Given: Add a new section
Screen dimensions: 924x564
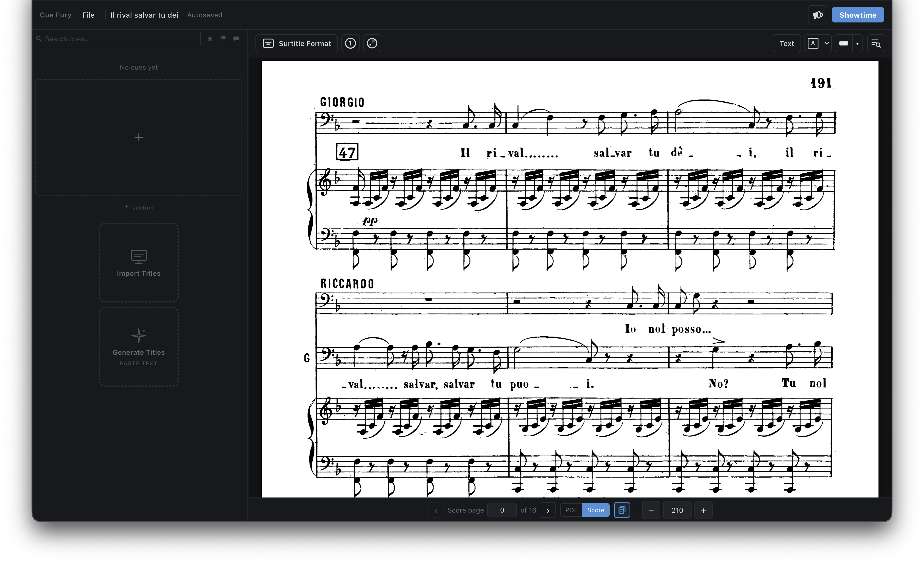Looking at the screenshot, I should click(139, 207).
